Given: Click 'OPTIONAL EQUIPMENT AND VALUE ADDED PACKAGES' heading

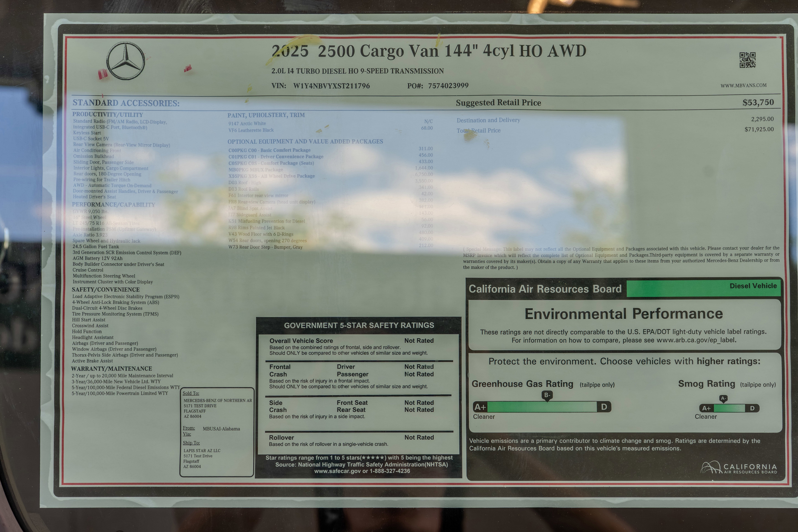Looking at the screenshot, I should pyautogui.click(x=305, y=141).
